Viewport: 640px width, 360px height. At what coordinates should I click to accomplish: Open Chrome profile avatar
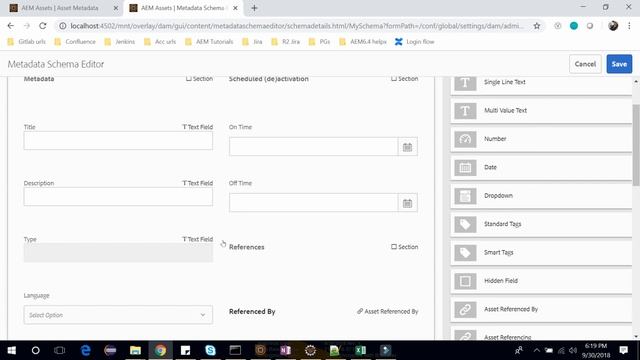[613, 26]
